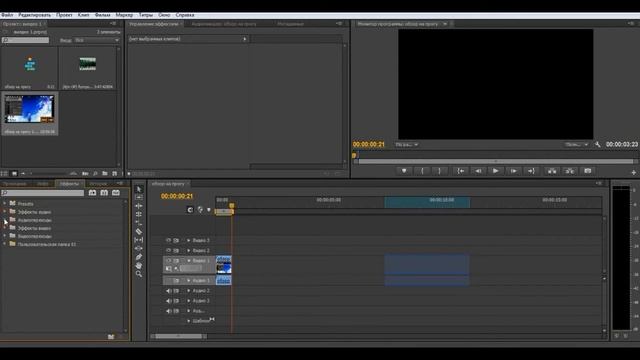The width and height of the screenshot is (640, 360).
Task: Create new custom bin in Effects panel
Action: coord(111,337)
